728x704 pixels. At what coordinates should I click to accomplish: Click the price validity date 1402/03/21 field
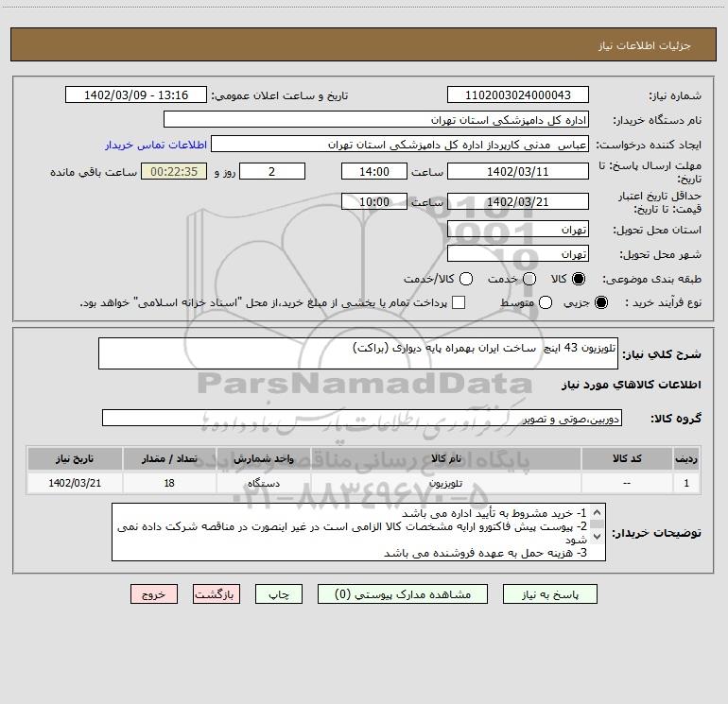pos(518,201)
